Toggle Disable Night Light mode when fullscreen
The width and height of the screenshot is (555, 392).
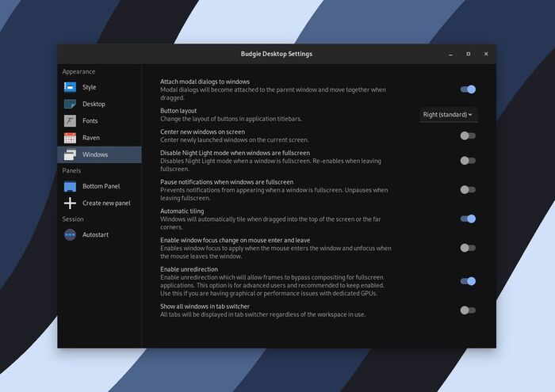(468, 161)
